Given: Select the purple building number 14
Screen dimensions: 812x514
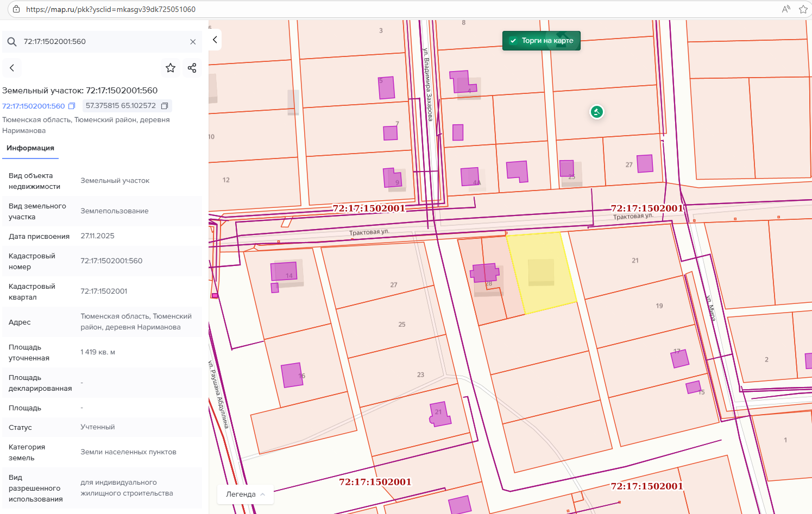Looking at the screenshot, I should 284,270.
